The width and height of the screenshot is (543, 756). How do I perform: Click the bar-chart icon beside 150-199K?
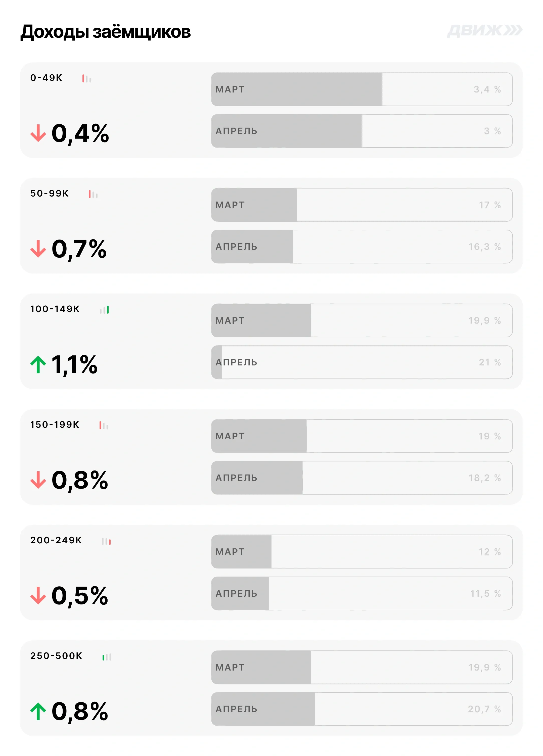[x=104, y=425]
